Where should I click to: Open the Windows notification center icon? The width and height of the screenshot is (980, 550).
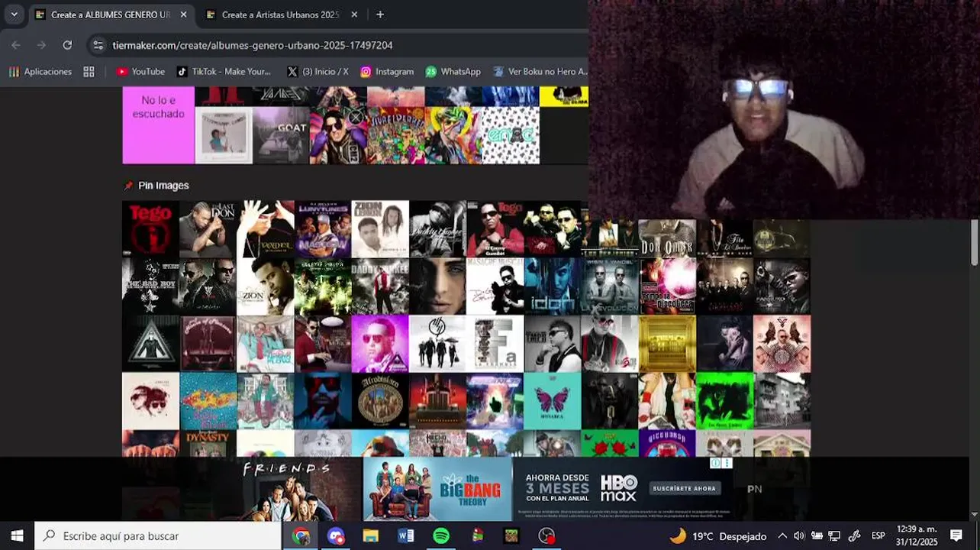(956, 535)
